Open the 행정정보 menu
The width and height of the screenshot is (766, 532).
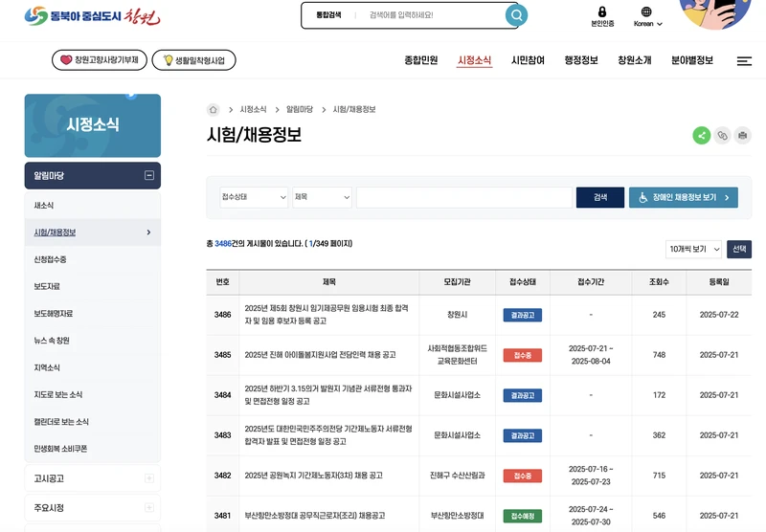click(x=581, y=60)
